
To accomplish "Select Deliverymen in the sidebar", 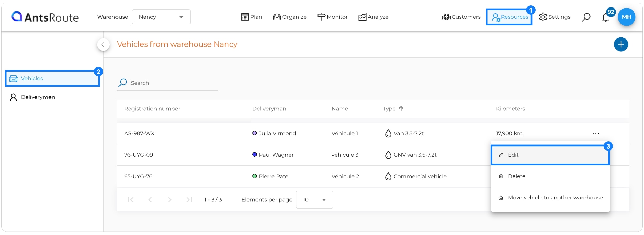I will pyautogui.click(x=32, y=97).
